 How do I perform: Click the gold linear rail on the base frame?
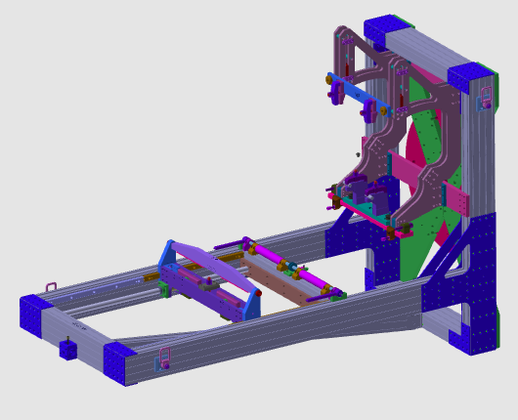pyautogui.click(x=194, y=266)
